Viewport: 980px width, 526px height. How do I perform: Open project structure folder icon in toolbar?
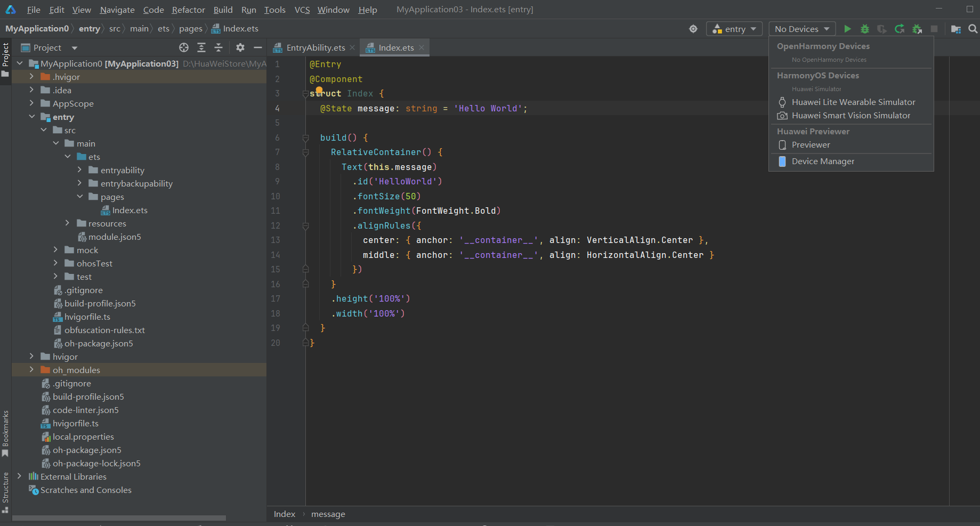click(956, 29)
